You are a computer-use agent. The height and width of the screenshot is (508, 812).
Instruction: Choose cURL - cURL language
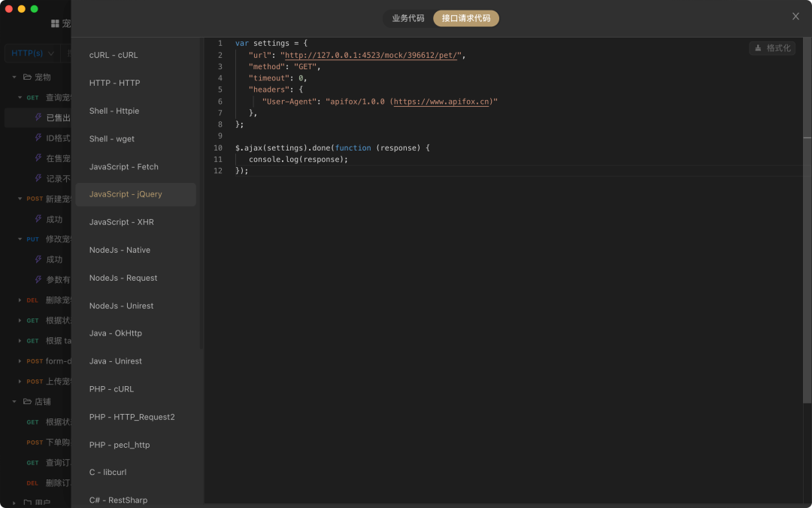point(135,55)
